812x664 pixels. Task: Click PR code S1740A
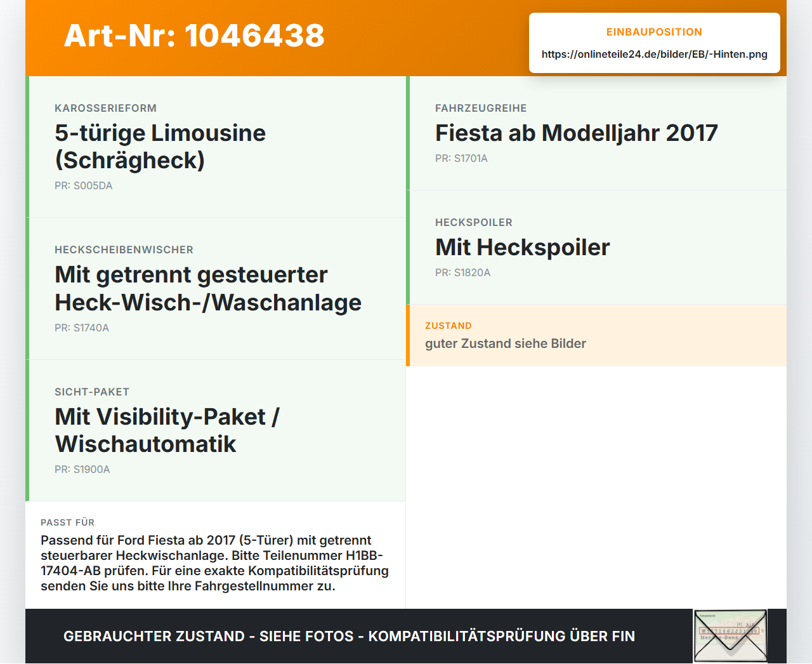82,328
